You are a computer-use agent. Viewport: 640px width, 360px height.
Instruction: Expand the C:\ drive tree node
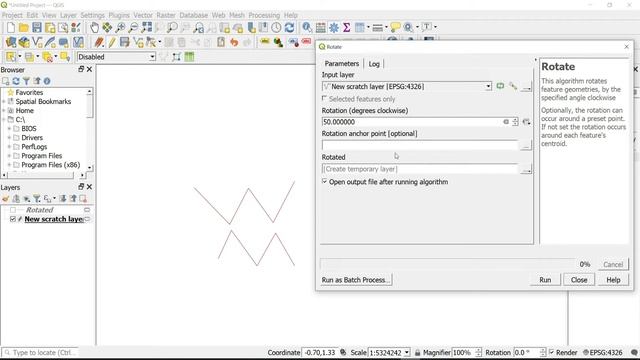click(x=4, y=120)
